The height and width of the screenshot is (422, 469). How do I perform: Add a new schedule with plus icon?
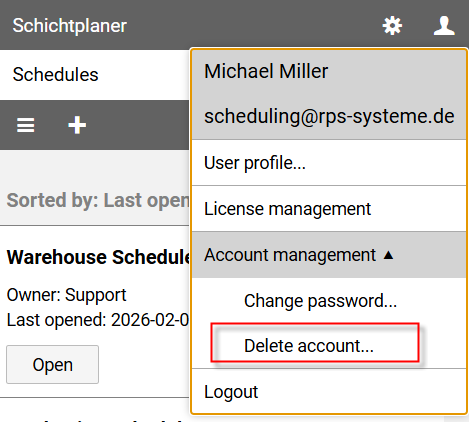pos(77,125)
